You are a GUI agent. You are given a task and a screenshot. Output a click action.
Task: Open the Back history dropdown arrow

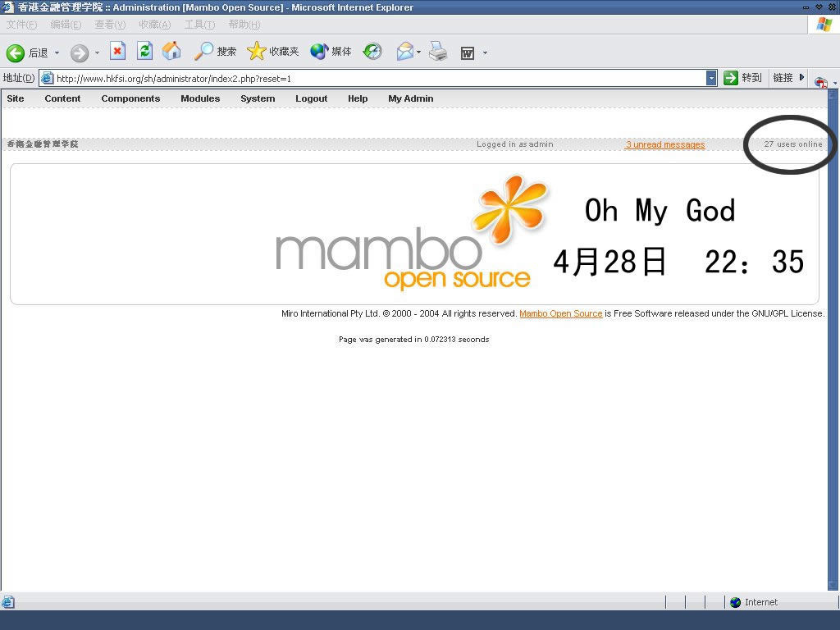click(57, 52)
